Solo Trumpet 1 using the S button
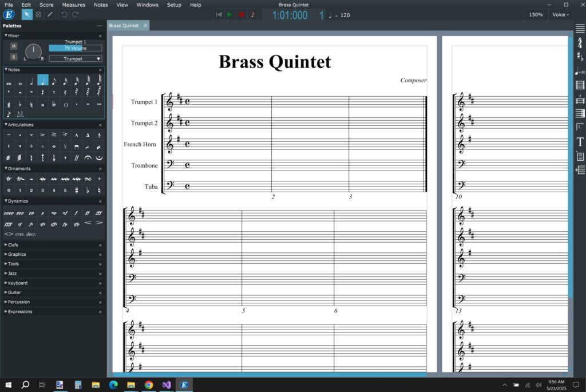586x392 pixels. pos(13,56)
